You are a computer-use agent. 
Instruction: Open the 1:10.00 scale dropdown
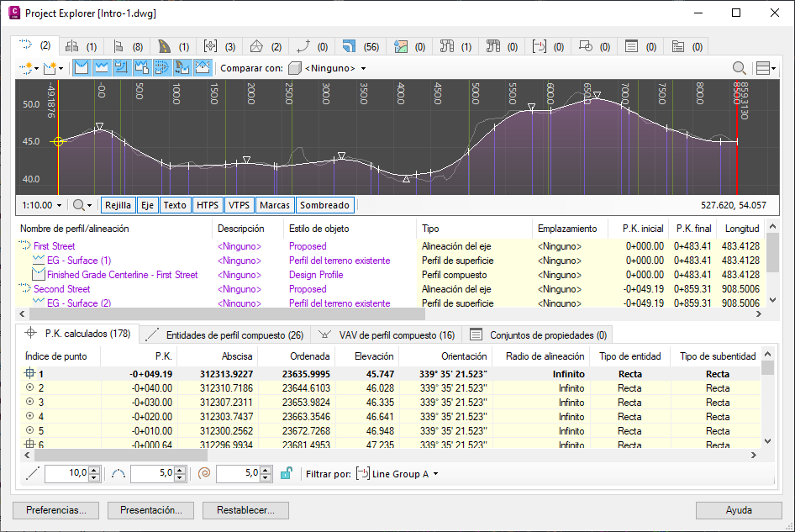pyautogui.click(x=42, y=204)
